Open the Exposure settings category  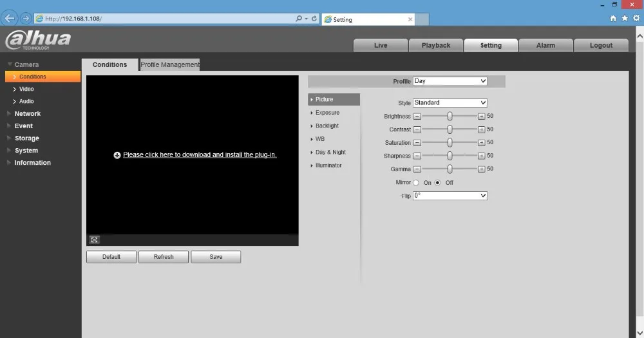tap(327, 113)
